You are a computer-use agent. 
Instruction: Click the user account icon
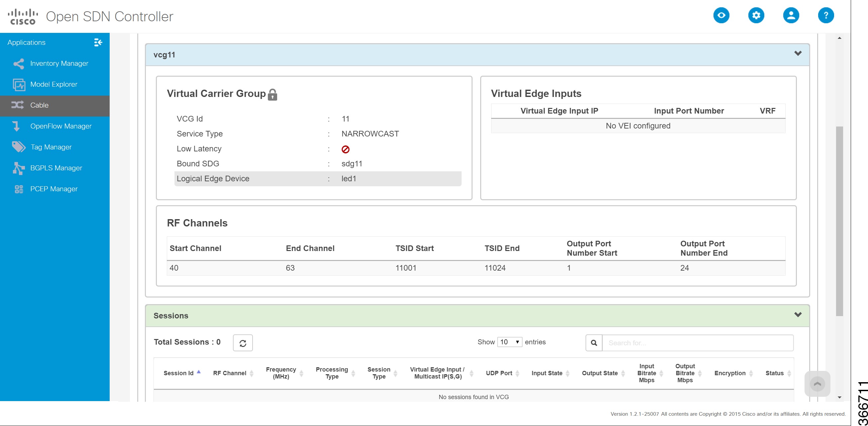(792, 15)
